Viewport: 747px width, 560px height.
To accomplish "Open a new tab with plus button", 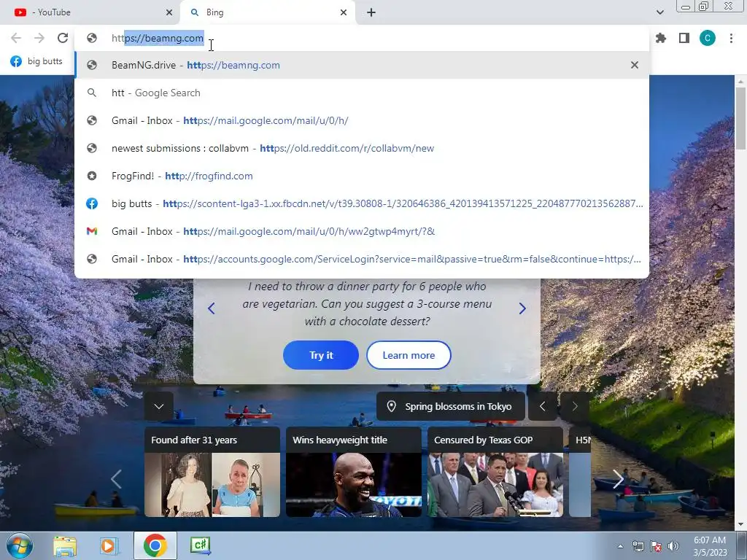I will [x=371, y=12].
